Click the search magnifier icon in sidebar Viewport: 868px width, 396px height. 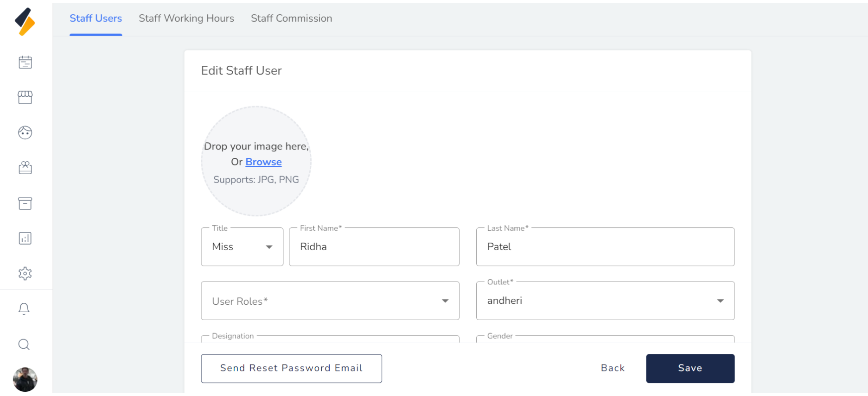pyautogui.click(x=24, y=345)
